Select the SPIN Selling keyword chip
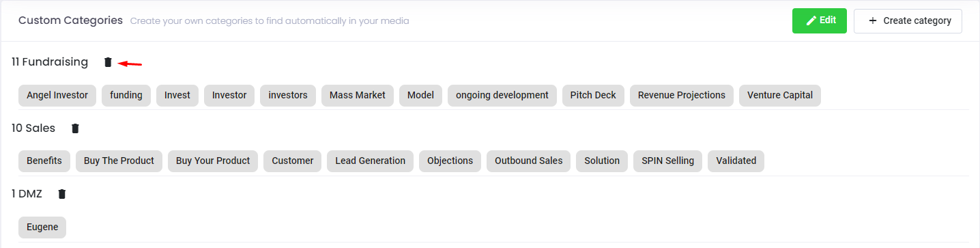The width and height of the screenshot is (980, 248). (x=667, y=161)
